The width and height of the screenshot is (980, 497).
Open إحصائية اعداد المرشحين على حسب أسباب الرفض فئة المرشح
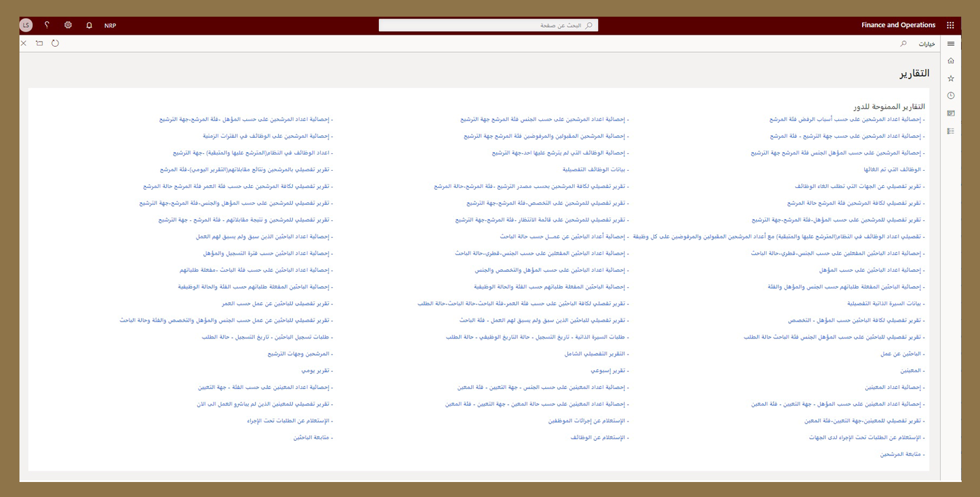[x=848, y=119]
